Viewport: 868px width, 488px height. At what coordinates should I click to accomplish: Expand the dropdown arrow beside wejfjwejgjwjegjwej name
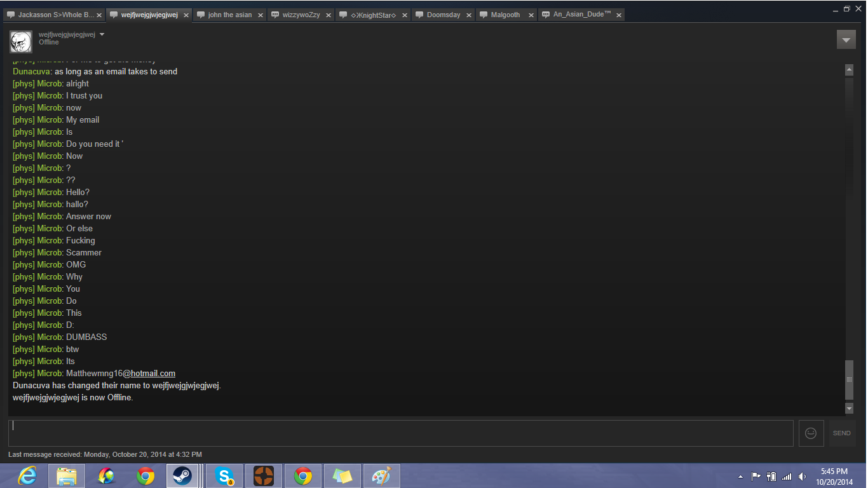tap(102, 34)
